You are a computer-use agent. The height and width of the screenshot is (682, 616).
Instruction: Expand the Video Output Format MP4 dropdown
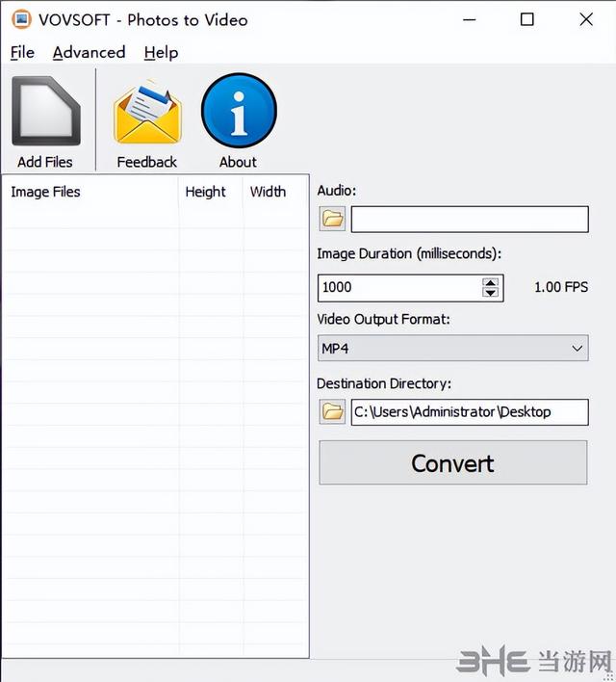tap(453, 348)
